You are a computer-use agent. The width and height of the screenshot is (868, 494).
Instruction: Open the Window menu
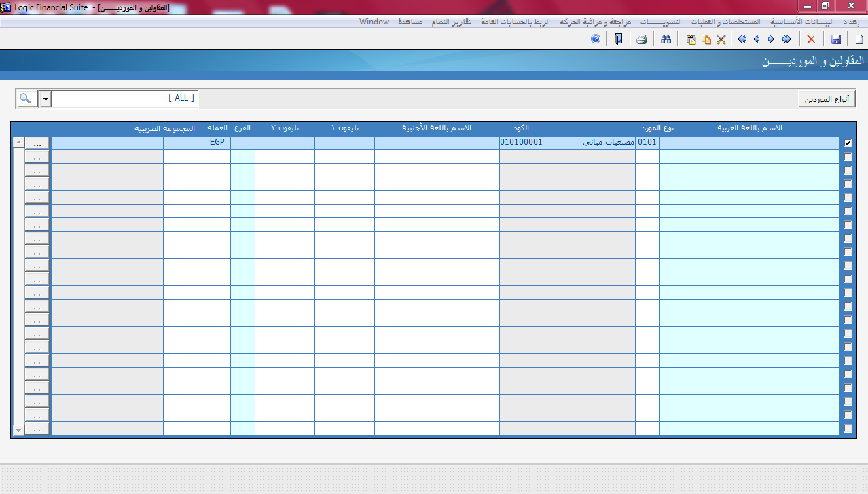(374, 22)
